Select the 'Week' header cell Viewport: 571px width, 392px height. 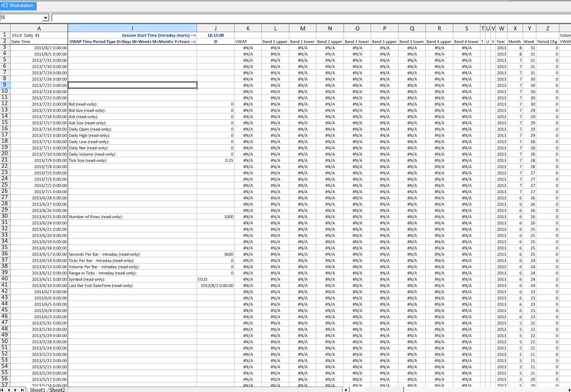[x=529, y=42]
